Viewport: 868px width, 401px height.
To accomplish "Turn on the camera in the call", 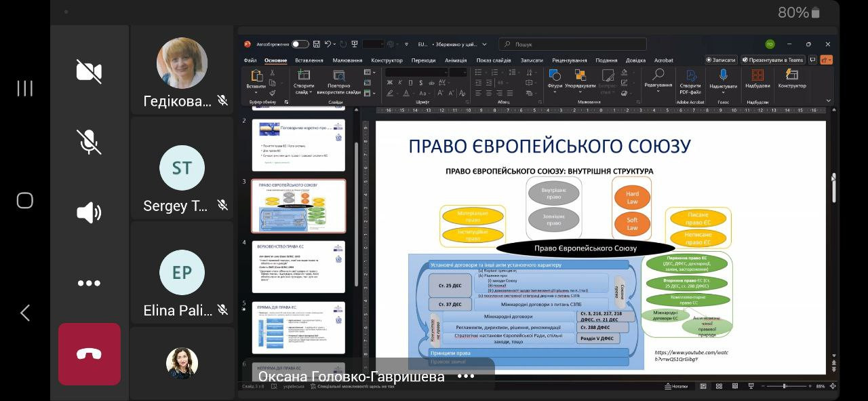I will pos(89,71).
